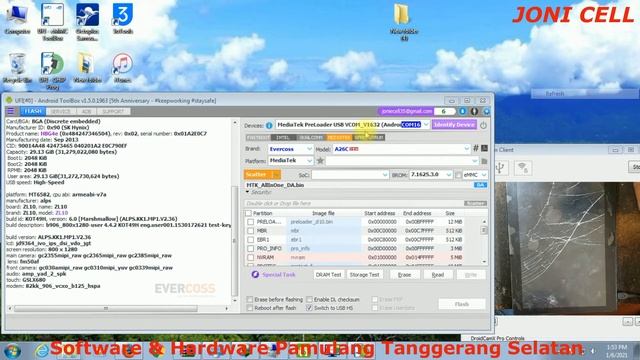Click the purple account email badge
This screenshot has height=360, width=640.
(405, 111)
